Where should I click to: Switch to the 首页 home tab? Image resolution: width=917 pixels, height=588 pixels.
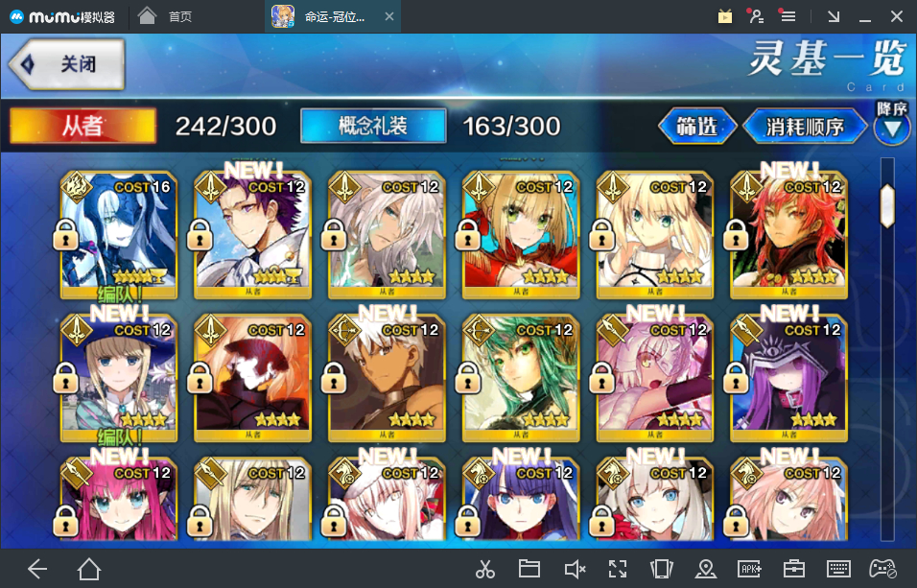click(166, 16)
